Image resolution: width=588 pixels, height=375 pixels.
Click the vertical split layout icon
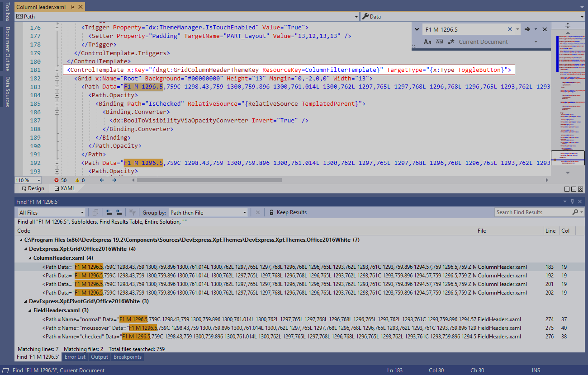tap(567, 189)
